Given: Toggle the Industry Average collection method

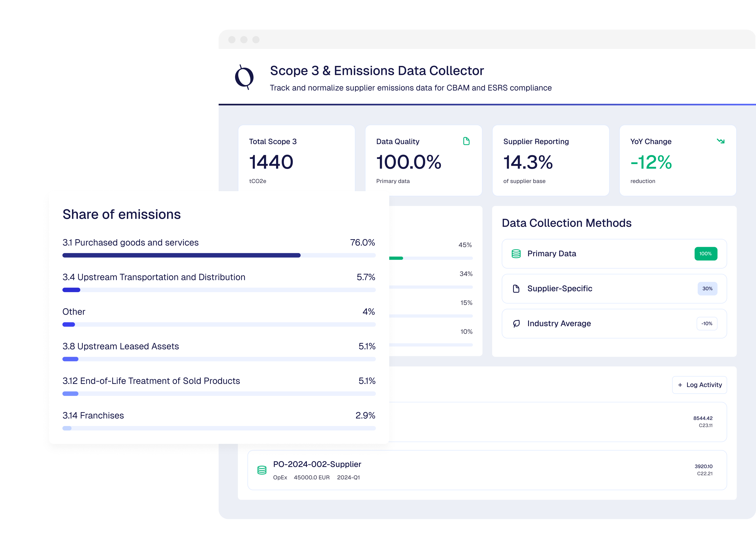Looking at the screenshot, I should 614,324.
